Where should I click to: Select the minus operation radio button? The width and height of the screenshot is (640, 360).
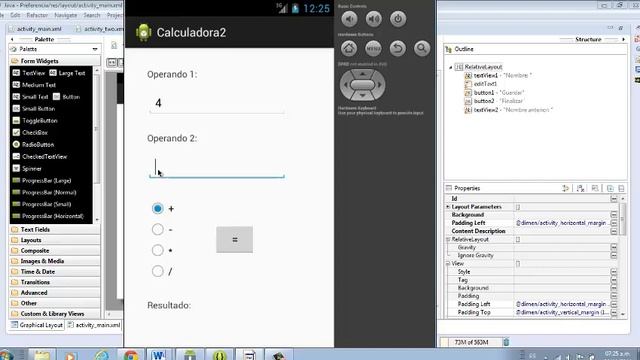tap(158, 229)
